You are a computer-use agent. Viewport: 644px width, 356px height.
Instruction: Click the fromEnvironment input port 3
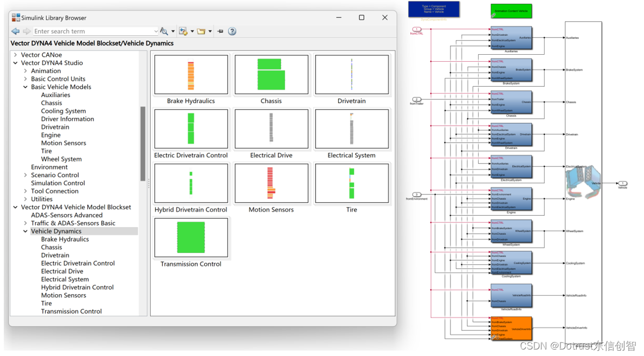click(x=416, y=195)
